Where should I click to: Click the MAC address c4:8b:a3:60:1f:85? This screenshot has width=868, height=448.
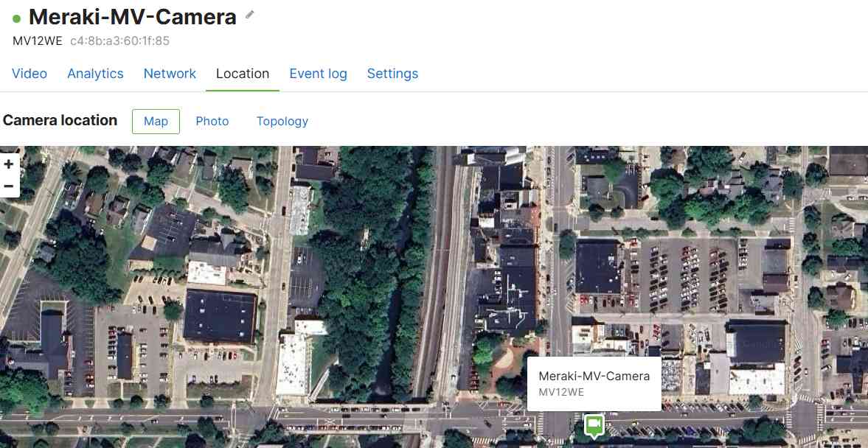point(119,41)
